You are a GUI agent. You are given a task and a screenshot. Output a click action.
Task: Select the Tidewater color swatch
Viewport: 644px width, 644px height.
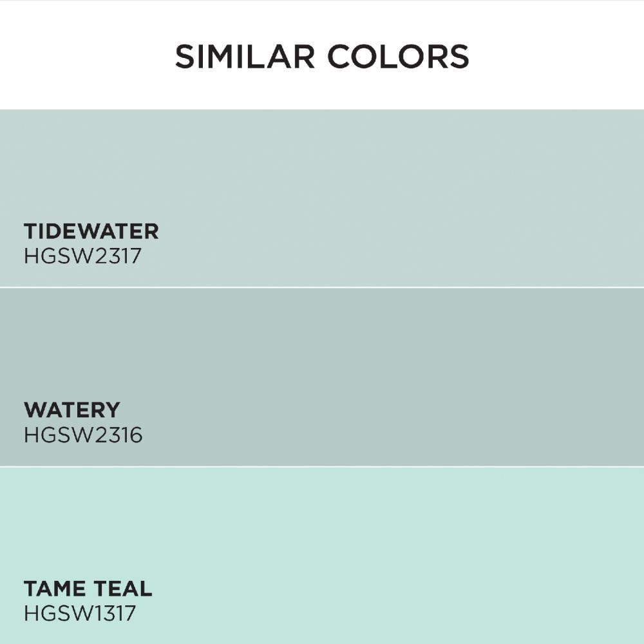(x=322, y=198)
